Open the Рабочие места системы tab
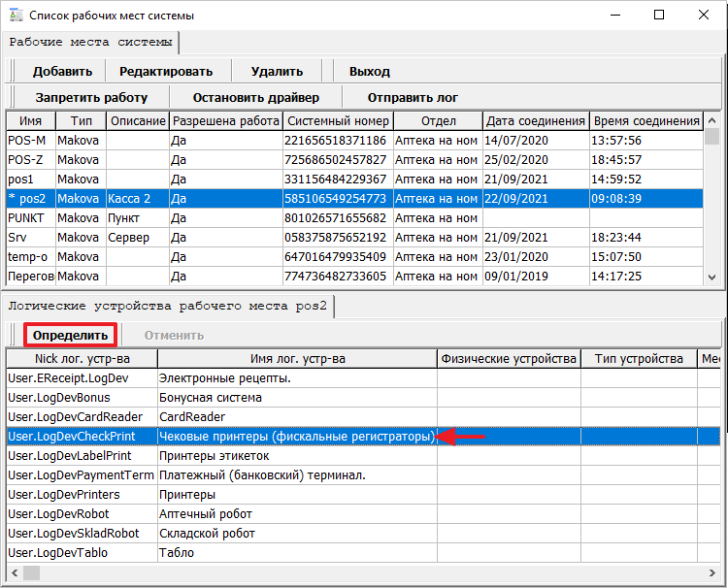Image resolution: width=728 pixels, height=588 pixels. click(91, 42)
